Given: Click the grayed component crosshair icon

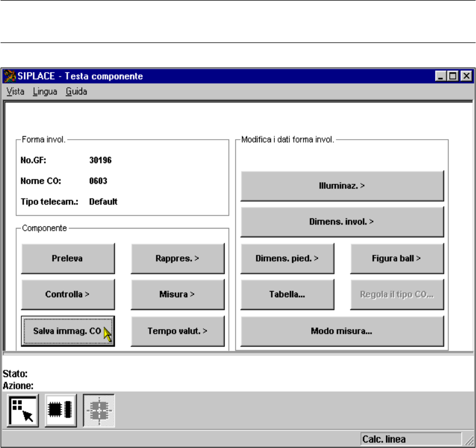Looking at the screenshot, I should pos(98,411).
